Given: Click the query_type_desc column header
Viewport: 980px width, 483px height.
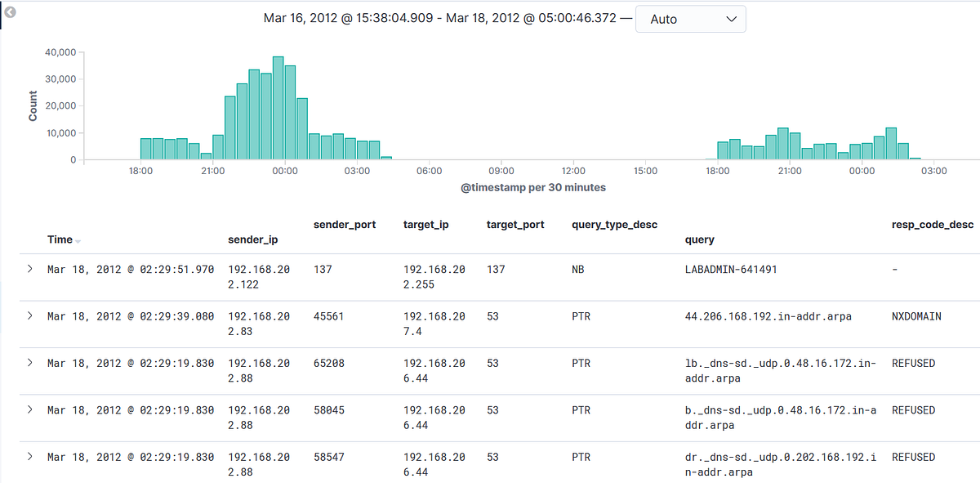Looking at the screenshot, I should [x=614, y=224].
